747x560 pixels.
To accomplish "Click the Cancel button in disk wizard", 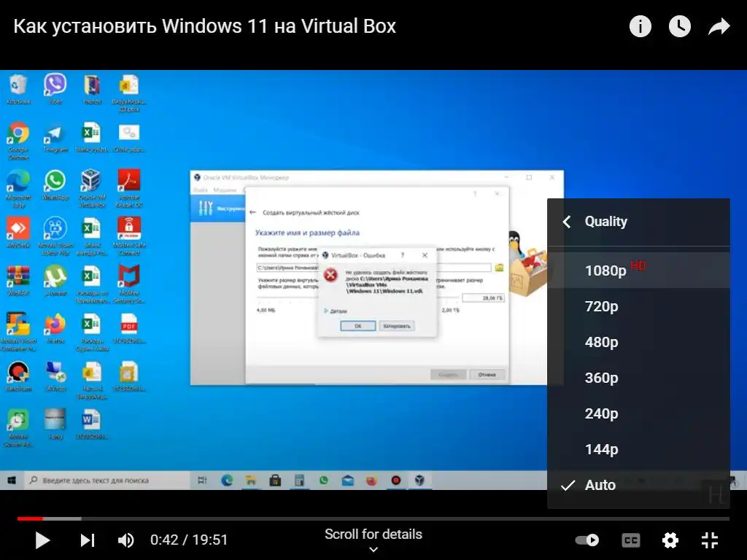I will [487, 375].
